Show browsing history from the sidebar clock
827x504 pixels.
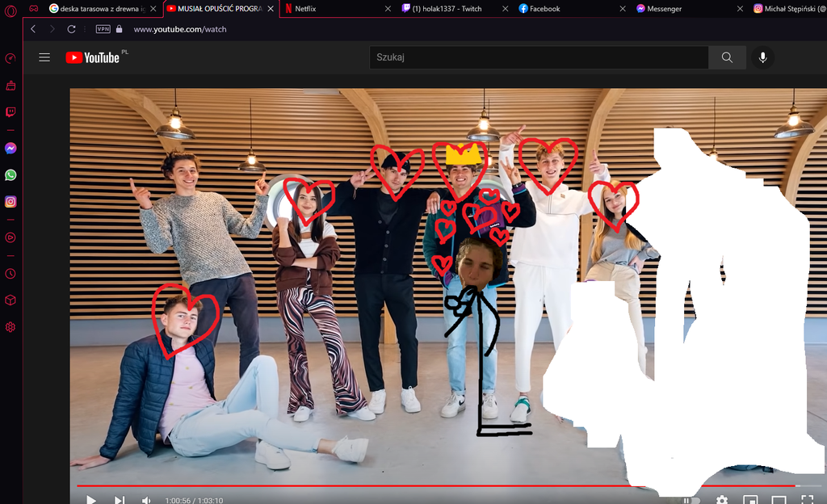[10, 274]
